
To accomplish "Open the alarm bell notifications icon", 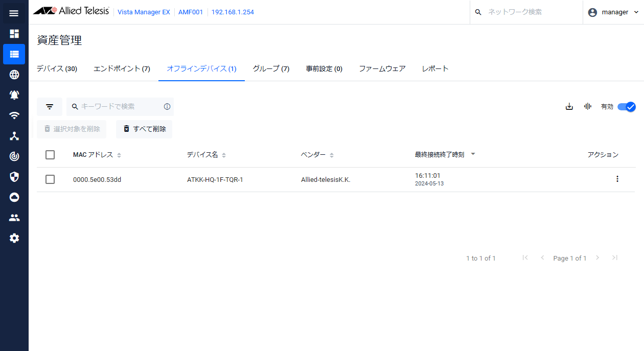I will pyautogui.click(x=14, y=95).
